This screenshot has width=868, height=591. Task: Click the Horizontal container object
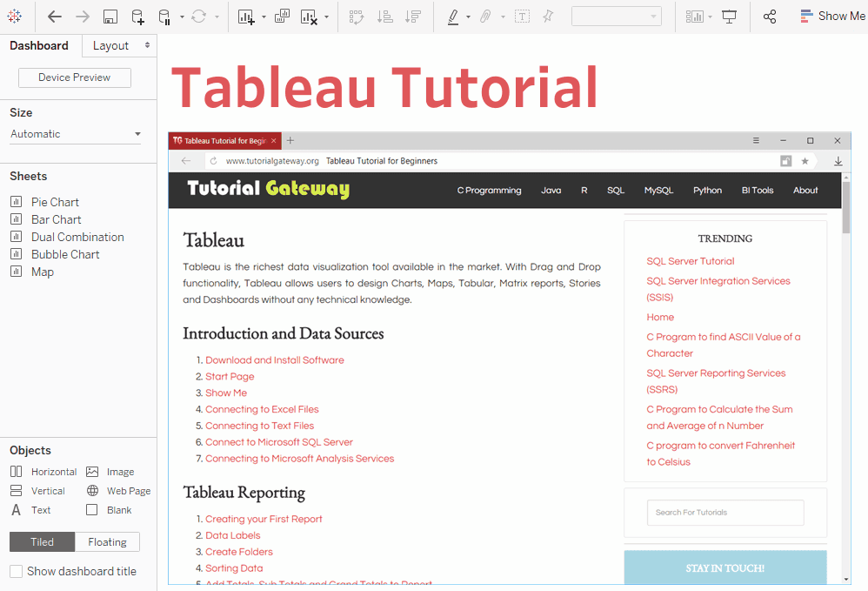pyautogui.click(x=43, y=472)
